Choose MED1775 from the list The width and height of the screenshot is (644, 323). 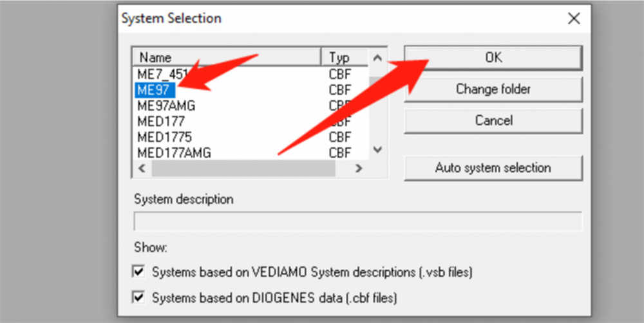click(x=164, y=137)
